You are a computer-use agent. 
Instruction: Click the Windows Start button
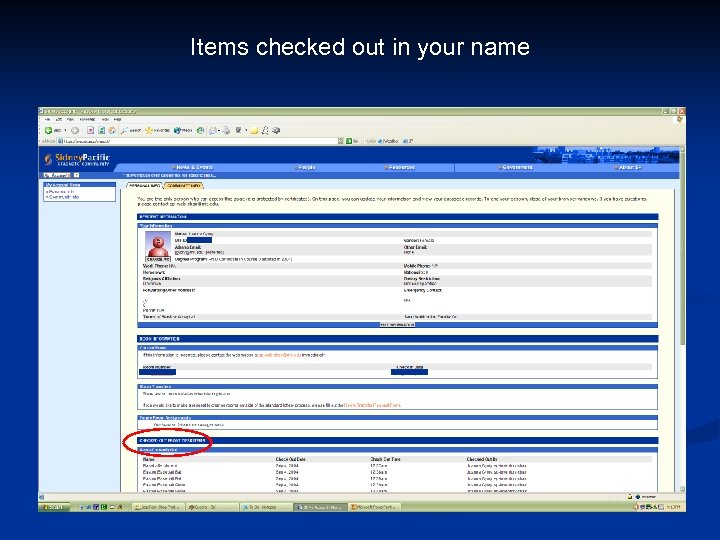53,507
